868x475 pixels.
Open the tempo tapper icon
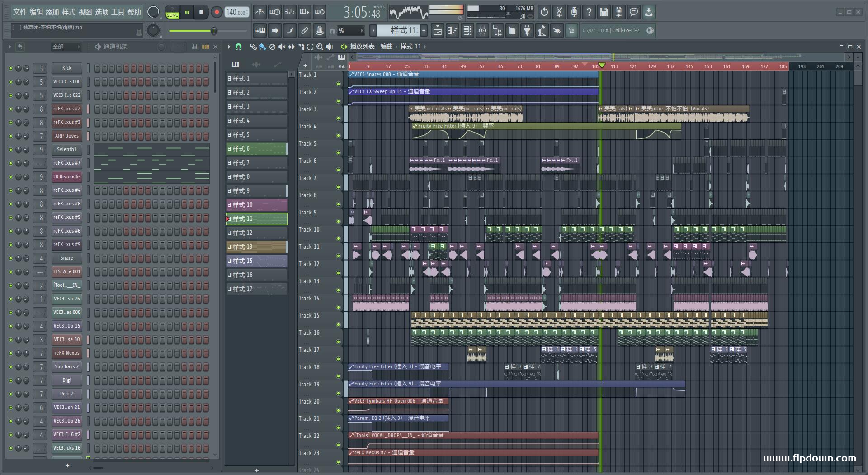click(542, 31)
